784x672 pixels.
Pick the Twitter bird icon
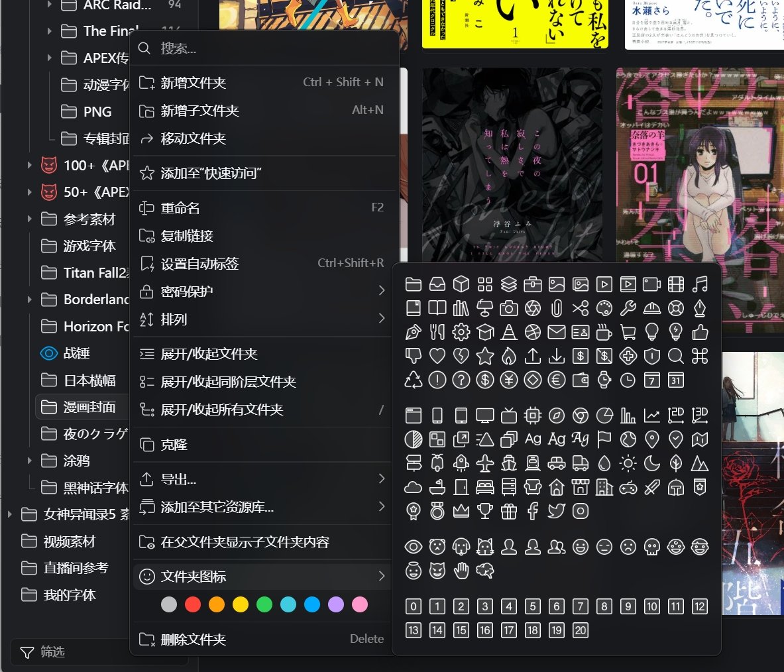click(557, 511)
